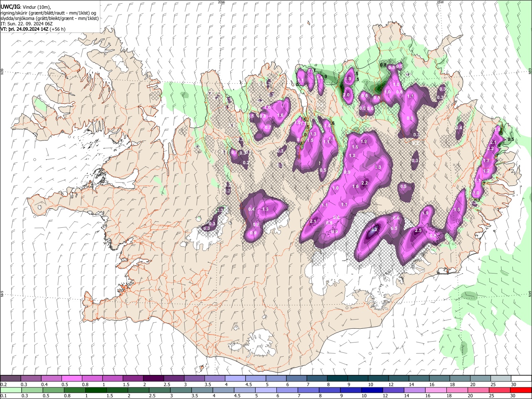Click the '66N' latitude label on right edge
The image size is (532, 399).
pyautogui.click(x=530, y=71)
